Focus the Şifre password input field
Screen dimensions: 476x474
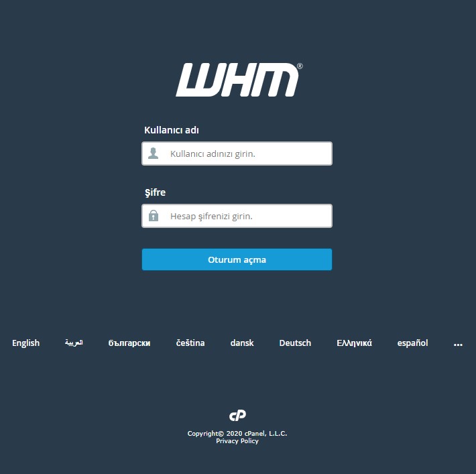click(x=237, y=216)
